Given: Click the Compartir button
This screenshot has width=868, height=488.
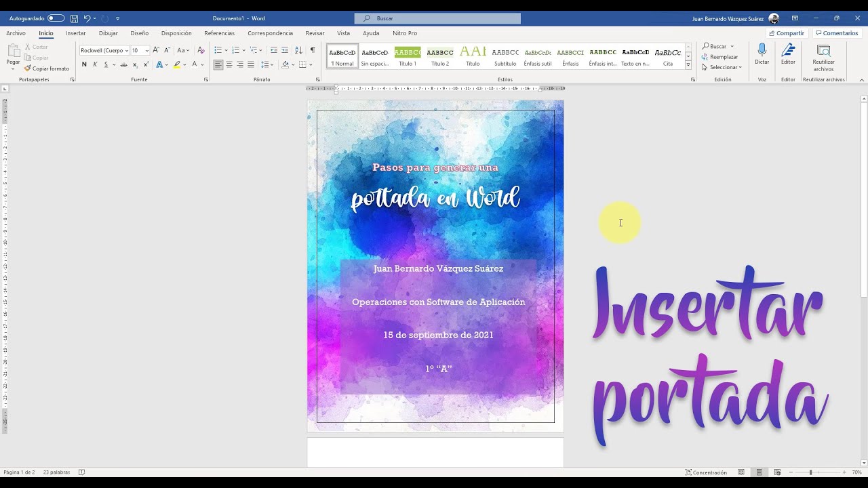Looking at the screenshot, I should (x=787, y=33).
